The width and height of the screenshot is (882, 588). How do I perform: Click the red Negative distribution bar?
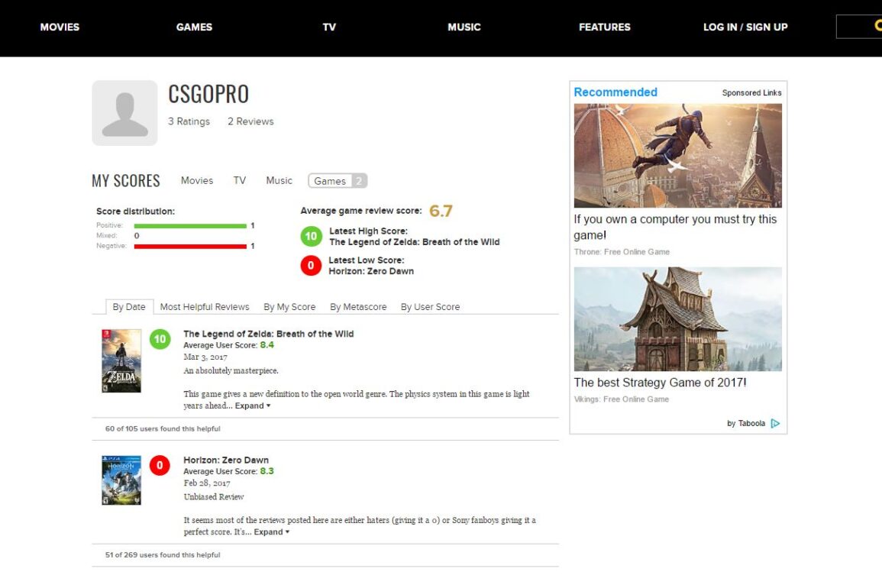pos(190,246)
